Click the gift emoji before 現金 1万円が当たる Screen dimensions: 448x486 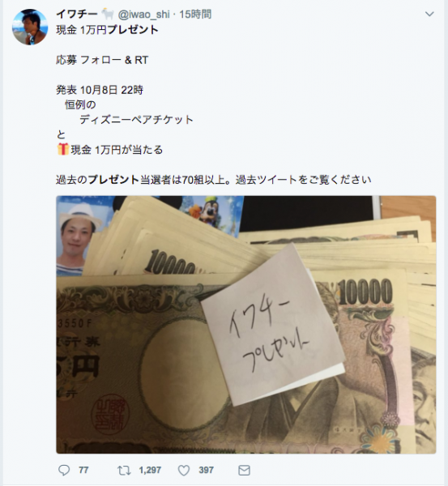coord(63,149)
